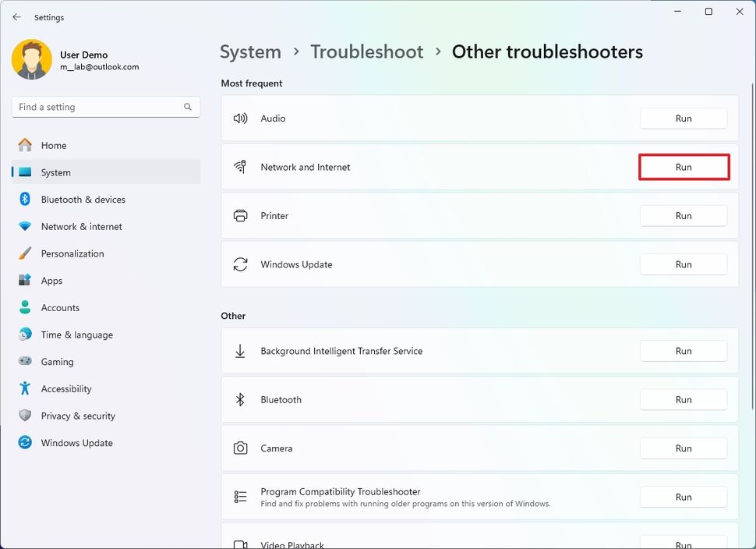
Task: Click the Network and Internet Wi-Fi icon
Action: (x=241, y=167)
